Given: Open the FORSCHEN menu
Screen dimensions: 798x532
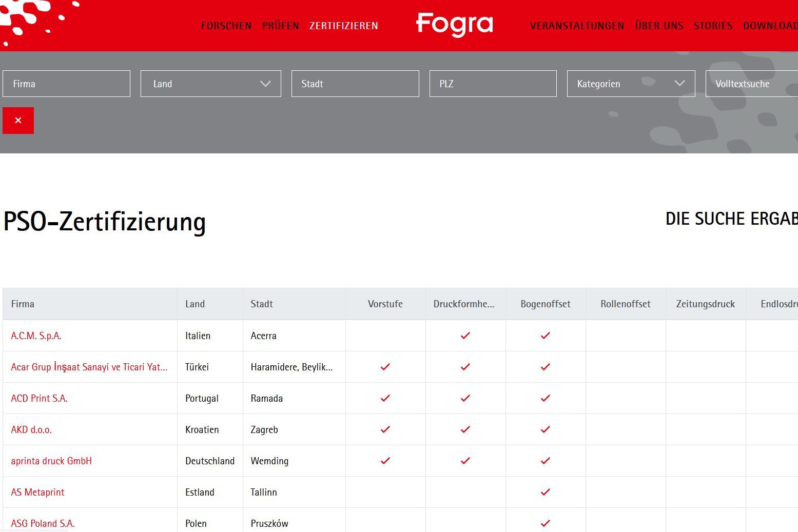Looking at the screenshot, I should tap(226, 26).
